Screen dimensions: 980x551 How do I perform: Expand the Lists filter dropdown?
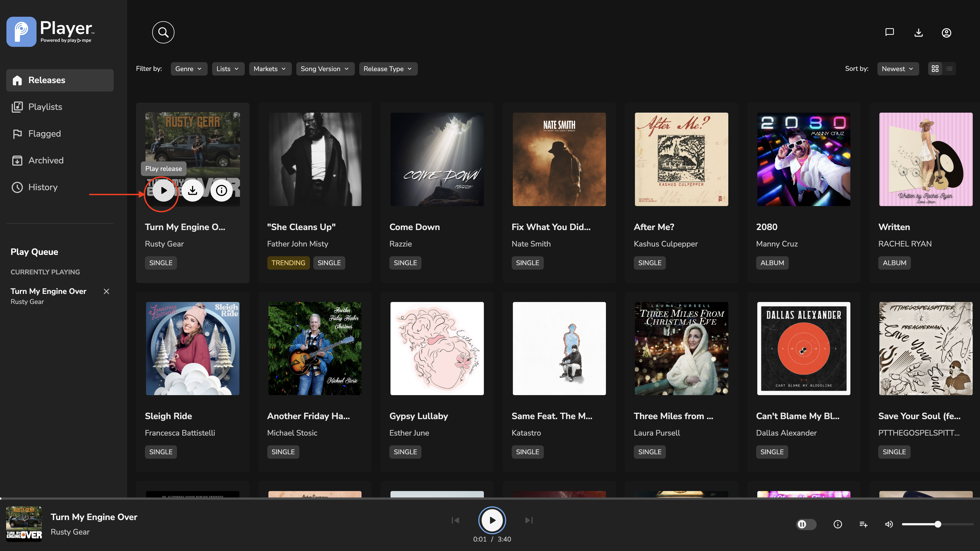[x=228, y=69]
